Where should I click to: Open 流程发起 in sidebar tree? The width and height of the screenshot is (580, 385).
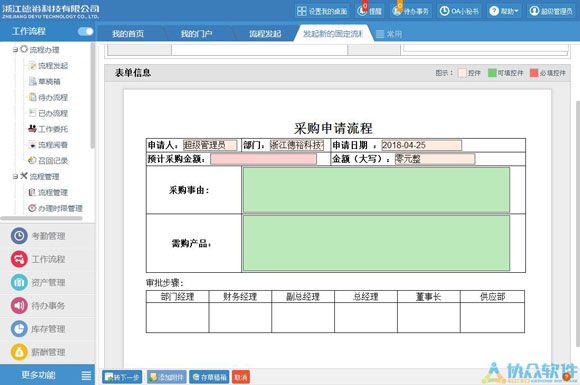pyautogui.click(x=48, y=65)
